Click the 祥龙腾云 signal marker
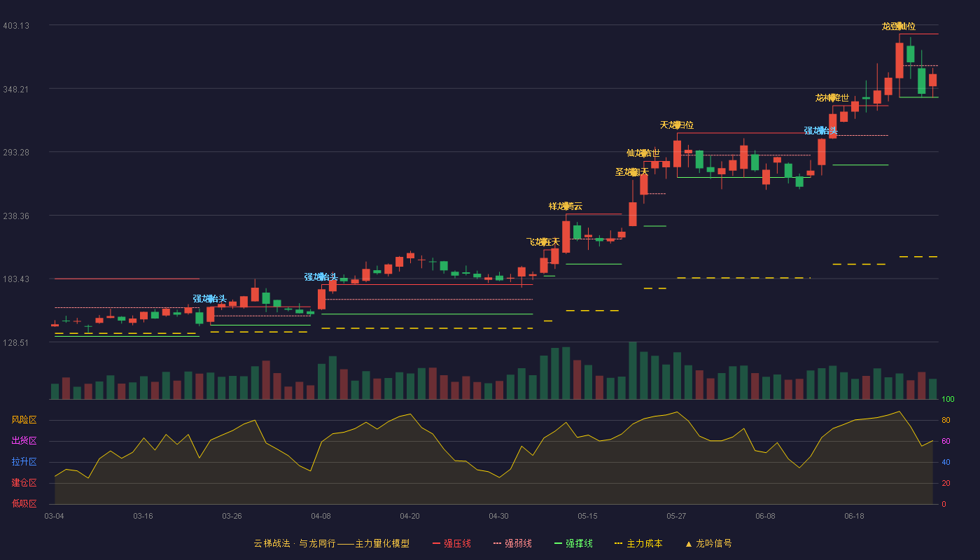The width and height of the screenshot is (980, 560). click(566, 206)
